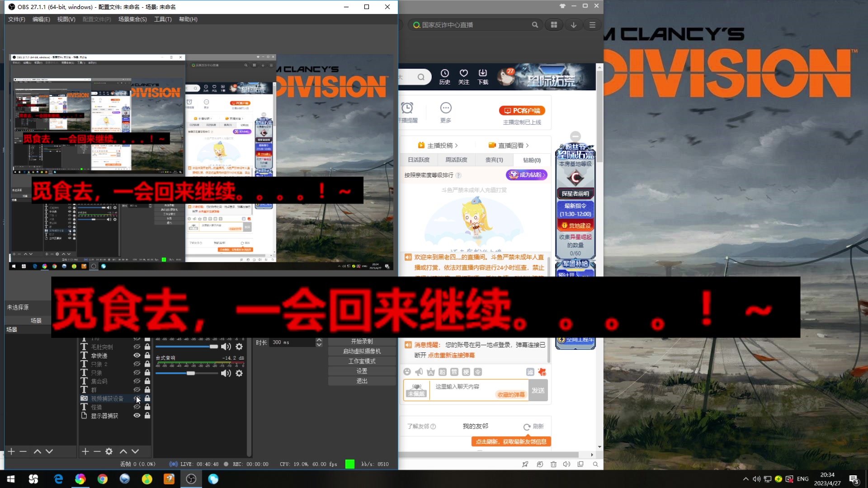Image resolution: width=868 pixels, height=488 pixels.
Task: Open 视图(V) menu in OBS
Action: pos(66,19)
